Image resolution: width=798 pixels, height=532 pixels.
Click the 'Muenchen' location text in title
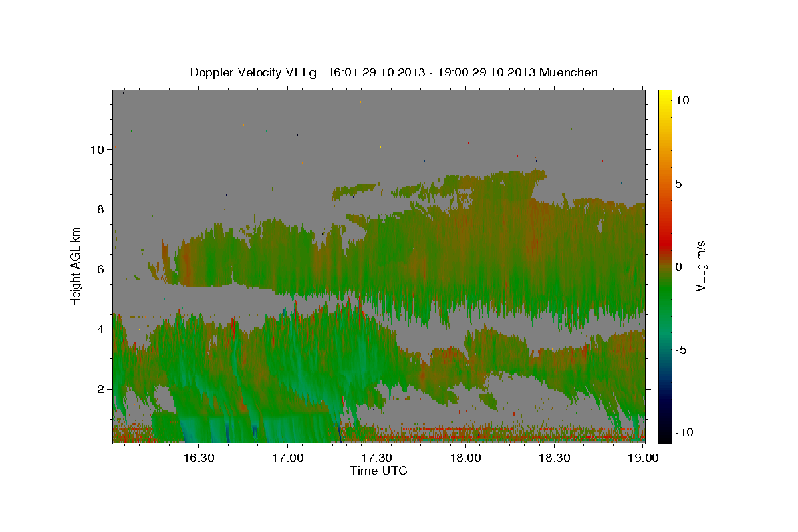click(569, 72)
